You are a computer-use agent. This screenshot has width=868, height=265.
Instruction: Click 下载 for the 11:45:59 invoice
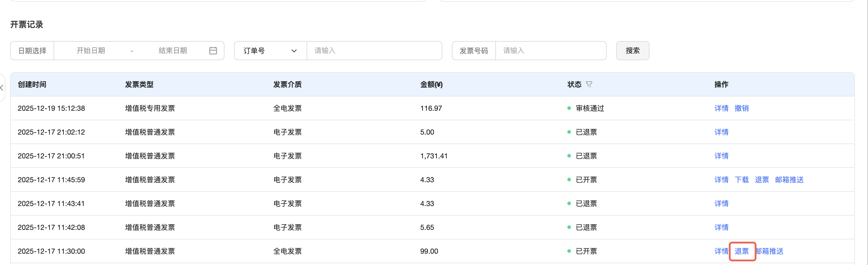[741, 180]
